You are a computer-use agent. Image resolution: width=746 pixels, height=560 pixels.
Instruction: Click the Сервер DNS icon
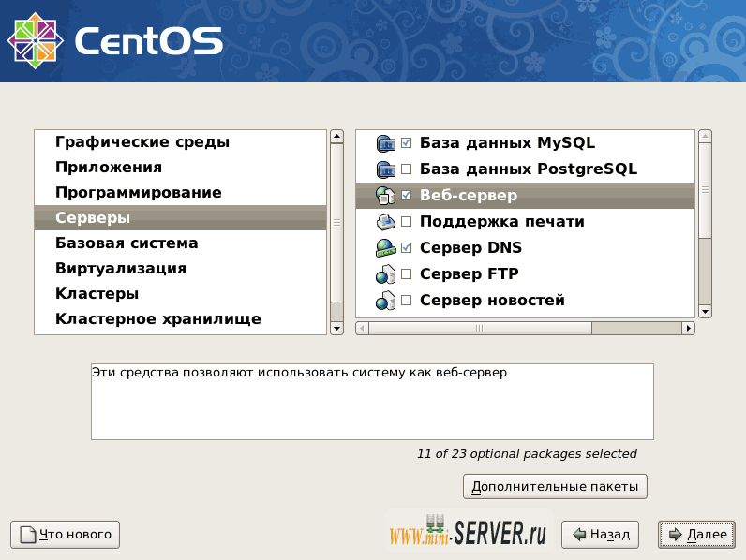coord(385,247)
